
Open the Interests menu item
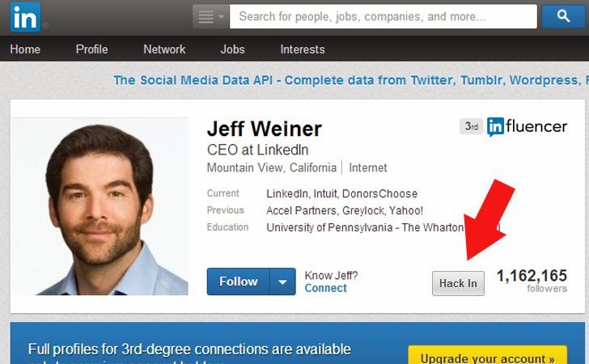pos(303,49)
